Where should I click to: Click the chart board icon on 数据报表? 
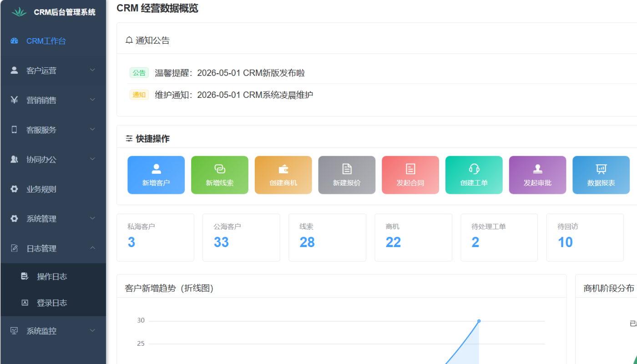pyautogui.click(x=601, y=169)
